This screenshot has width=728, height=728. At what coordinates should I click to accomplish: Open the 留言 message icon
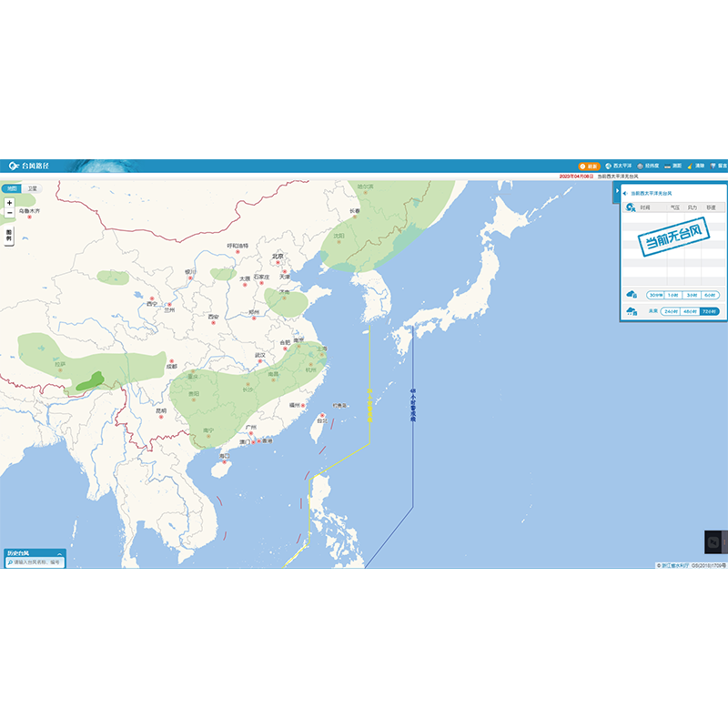[718, 166]
